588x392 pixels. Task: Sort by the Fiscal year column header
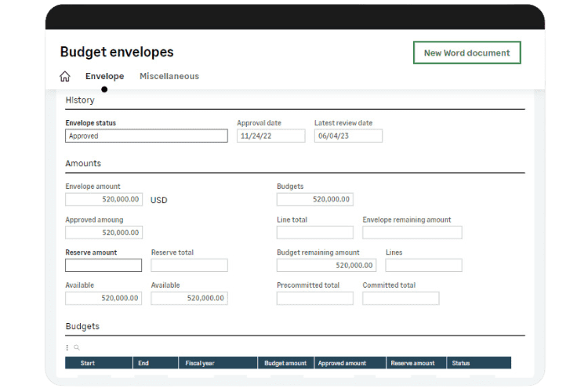[x=201, y=363]
